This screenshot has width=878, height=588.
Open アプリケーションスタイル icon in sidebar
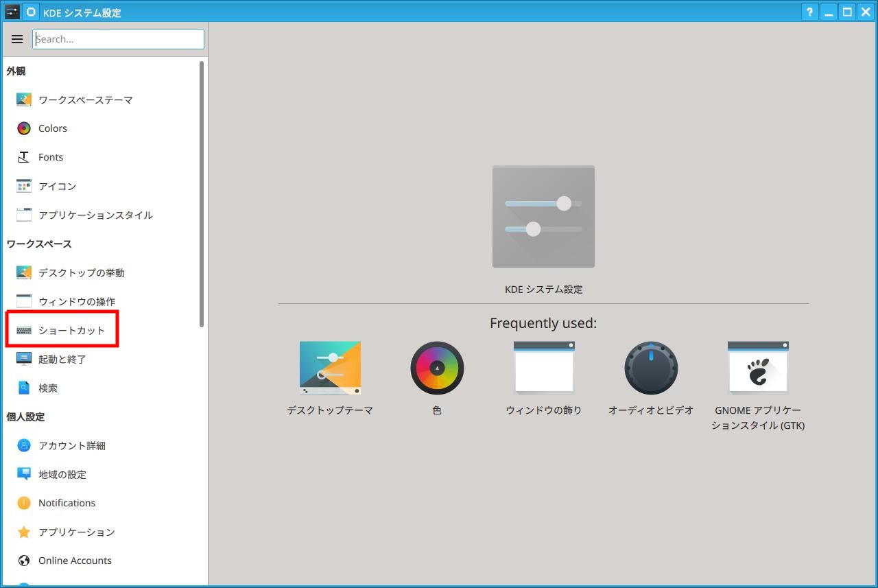(24, 215)
